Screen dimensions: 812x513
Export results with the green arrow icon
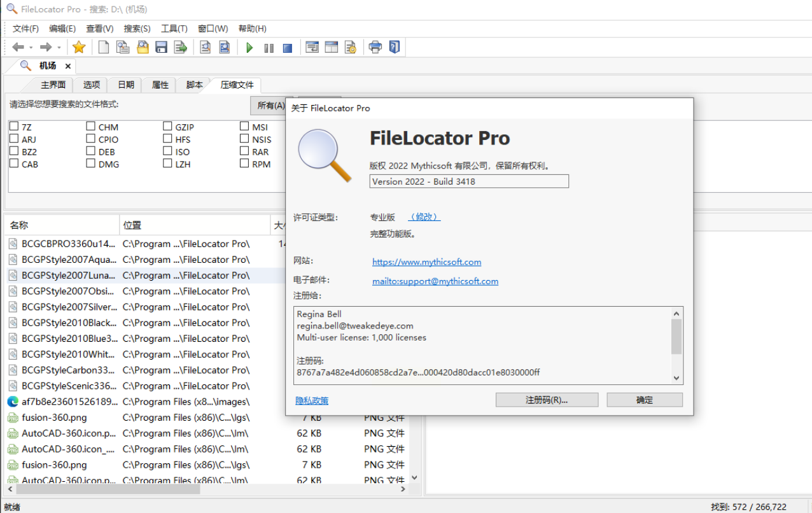181,47
